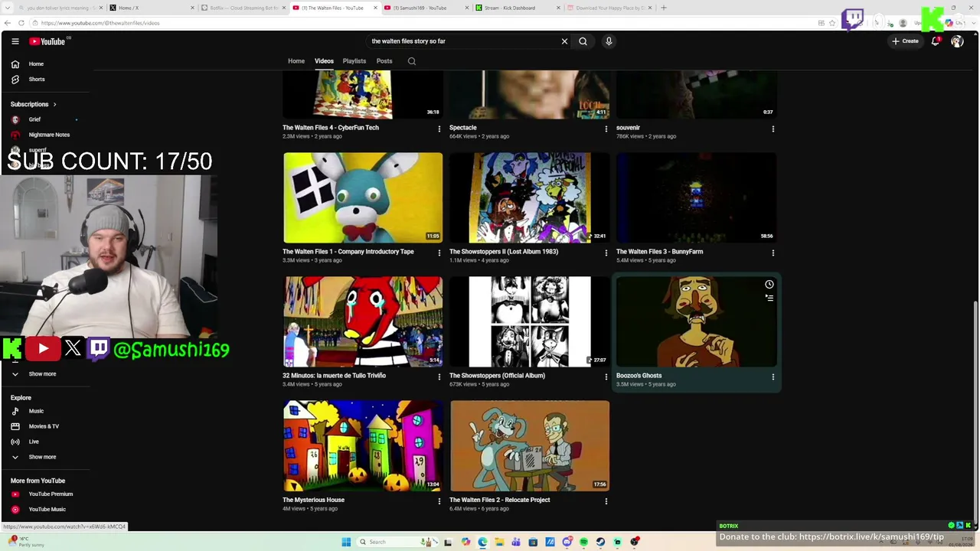Screen dimensions: 980x551
Task: Open options menu for souvenir video
Action: [x=773, y=129]
